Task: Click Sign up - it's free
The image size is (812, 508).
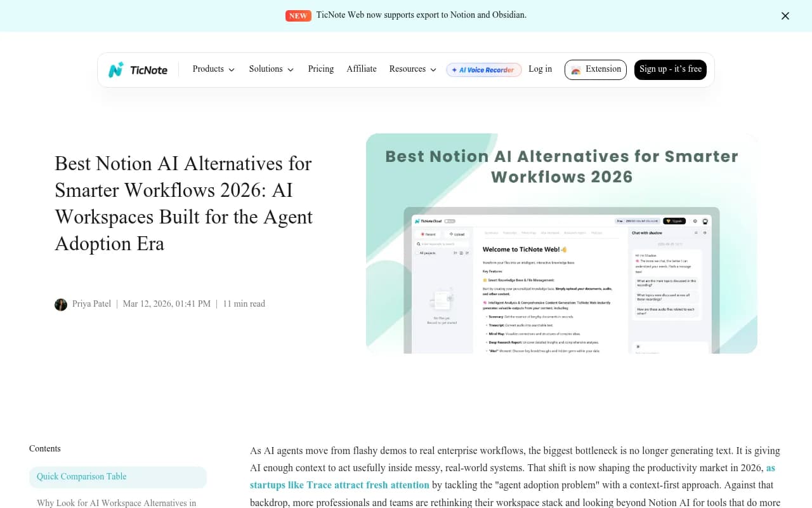Action: 671,70
